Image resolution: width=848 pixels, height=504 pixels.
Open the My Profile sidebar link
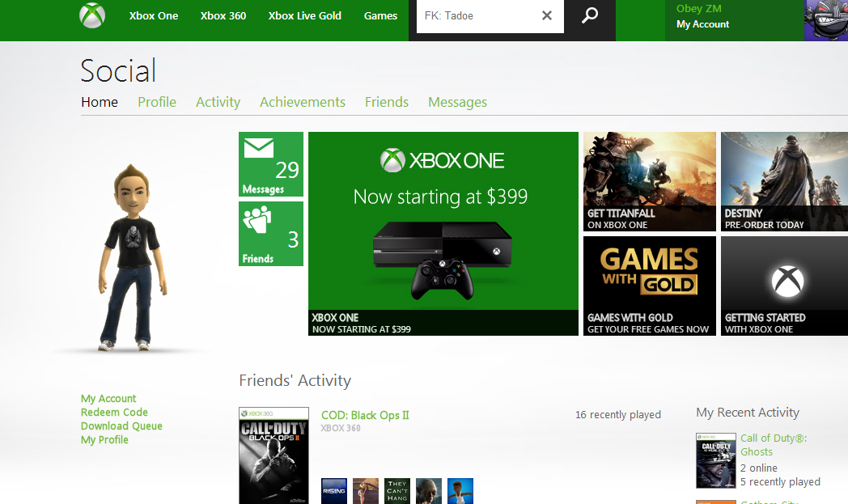click(x=104, y=439)
